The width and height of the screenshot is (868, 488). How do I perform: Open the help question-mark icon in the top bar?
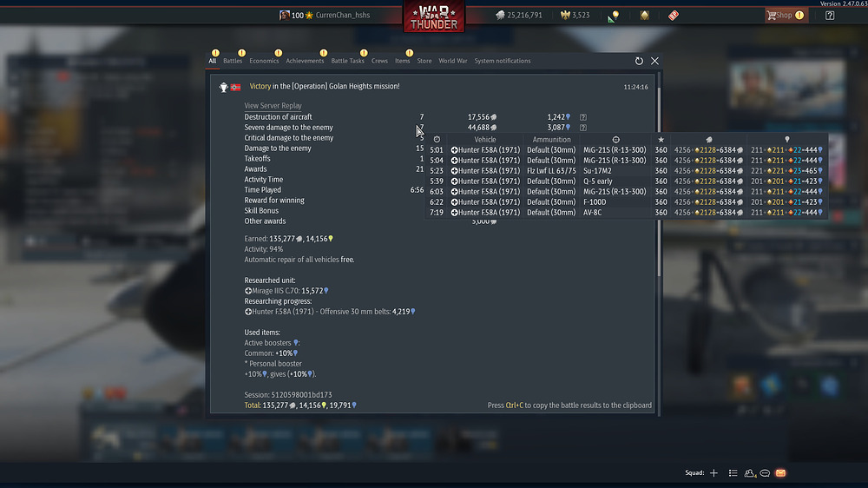830,16
